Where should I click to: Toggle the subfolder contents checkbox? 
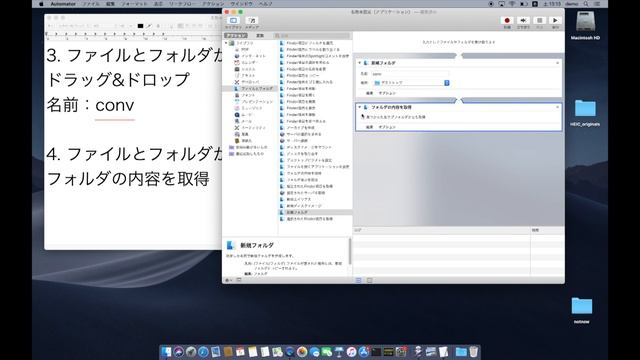(x=363, y=117)
